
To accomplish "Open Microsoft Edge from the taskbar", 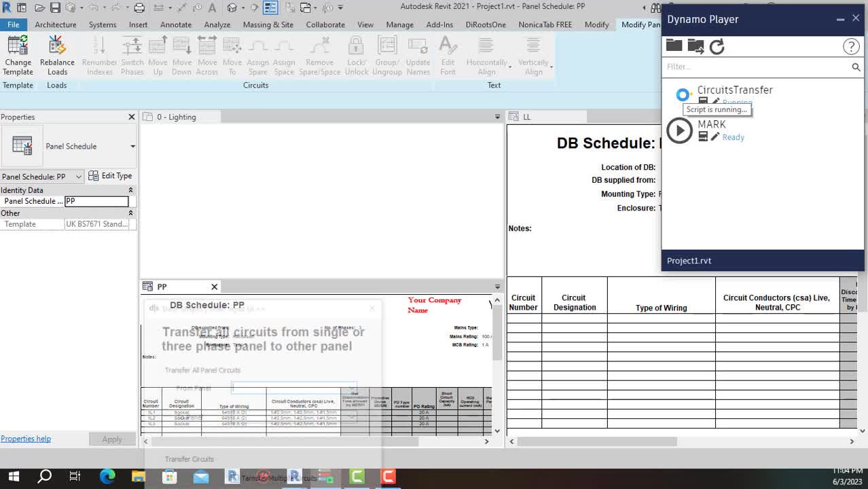I will [107, 477].
